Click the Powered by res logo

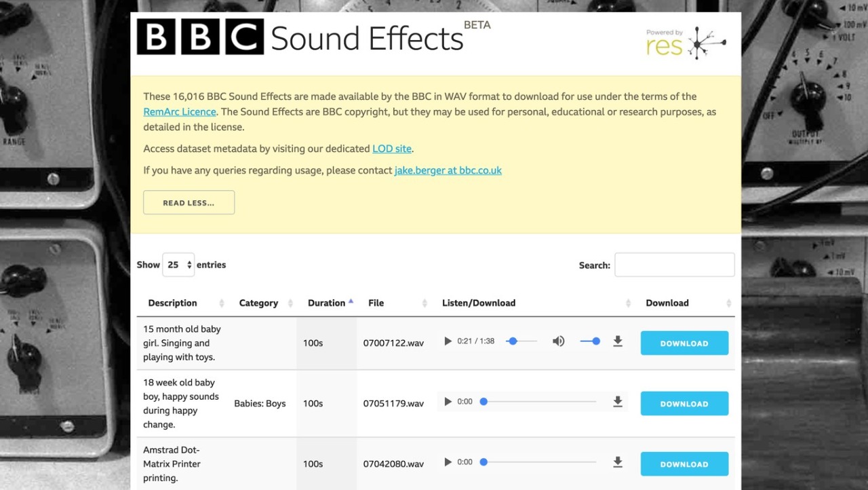686,43
